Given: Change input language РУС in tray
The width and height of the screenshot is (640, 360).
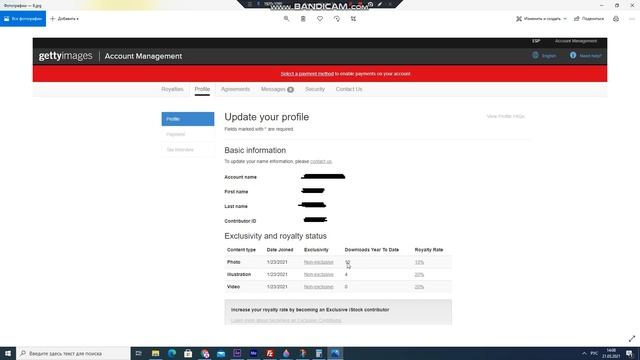Looking at the screenshot, I should point(594,353).
